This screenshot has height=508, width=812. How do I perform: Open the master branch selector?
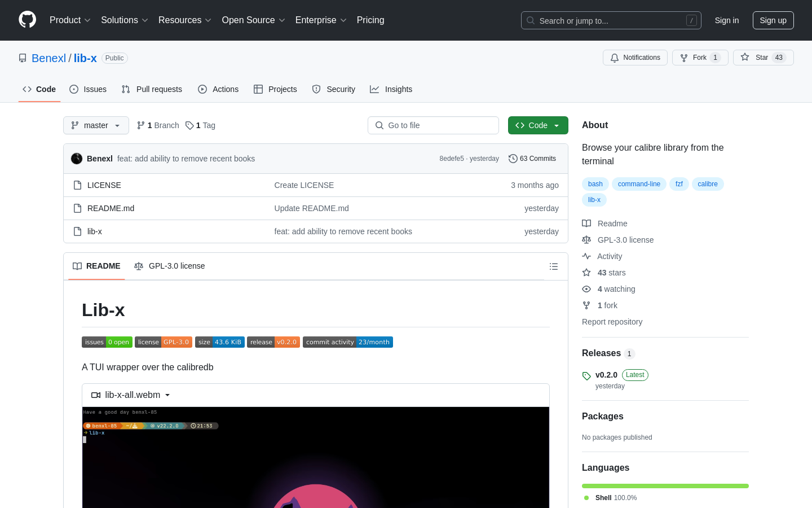(x=96, y=125)
